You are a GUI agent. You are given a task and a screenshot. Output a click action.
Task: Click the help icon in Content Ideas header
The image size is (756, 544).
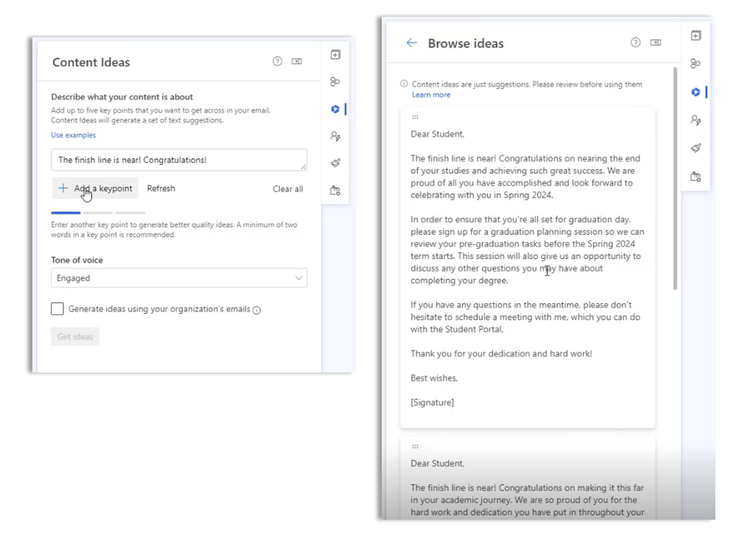[x=277, y=62]
